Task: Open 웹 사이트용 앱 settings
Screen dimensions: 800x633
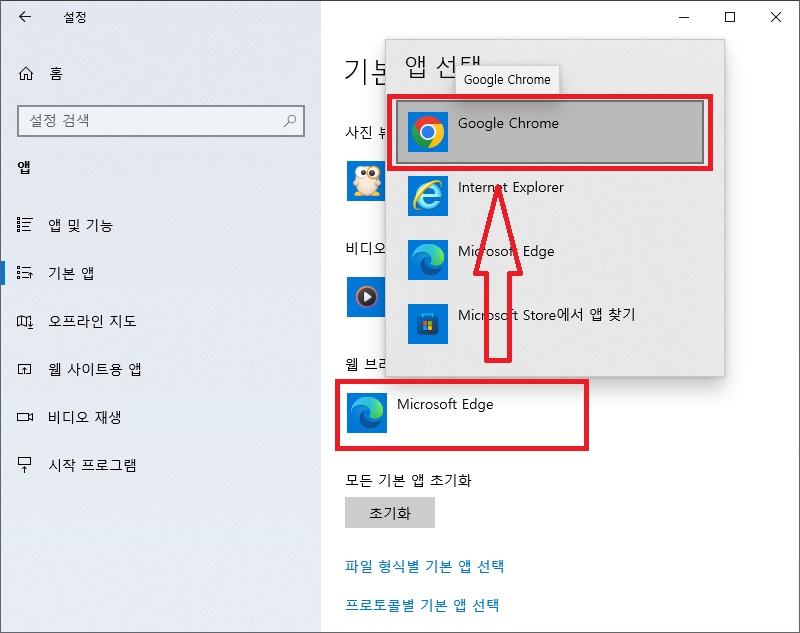Action: pyautogui.click(x=94, y=369)
